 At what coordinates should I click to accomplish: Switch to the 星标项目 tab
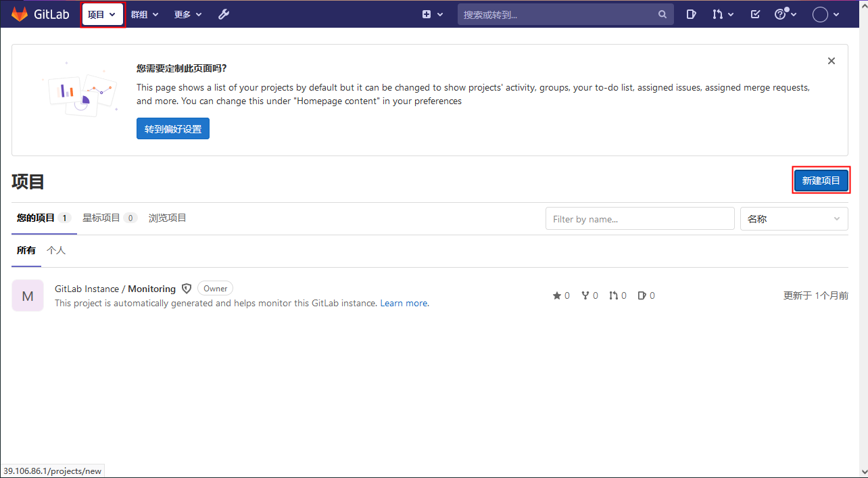[x=109, y=218]
